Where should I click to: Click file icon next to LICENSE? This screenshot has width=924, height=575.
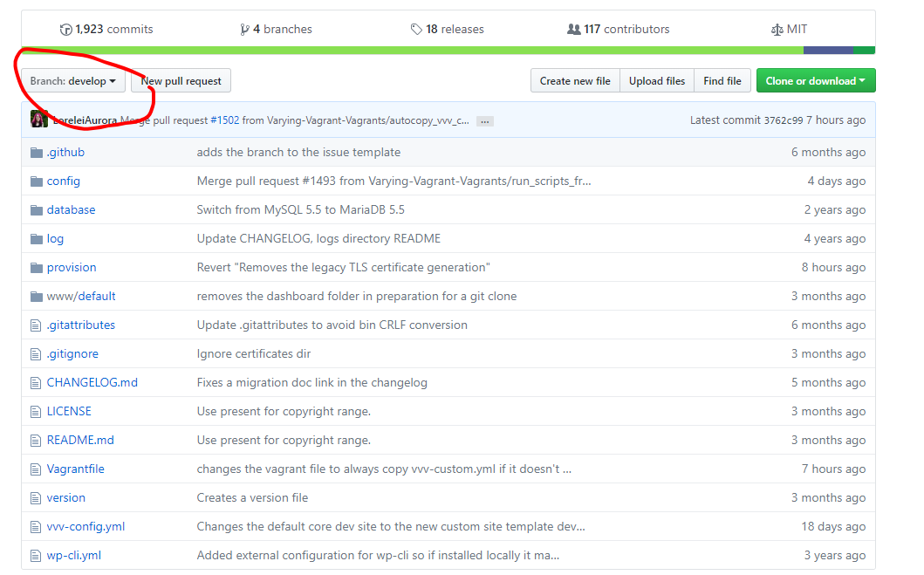point(36,412)
